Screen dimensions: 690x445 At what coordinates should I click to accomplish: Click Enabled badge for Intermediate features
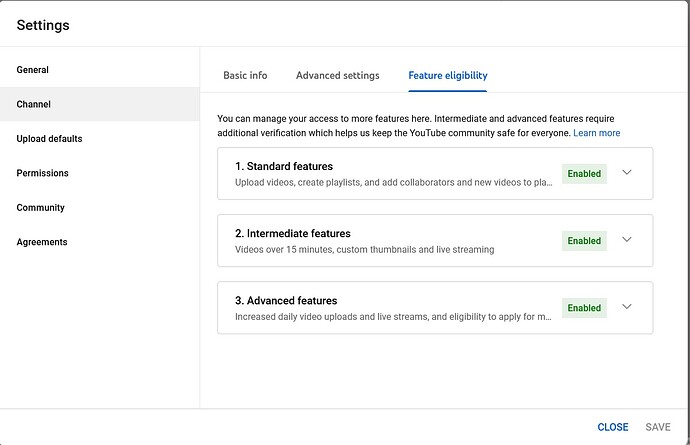[584, 241]
